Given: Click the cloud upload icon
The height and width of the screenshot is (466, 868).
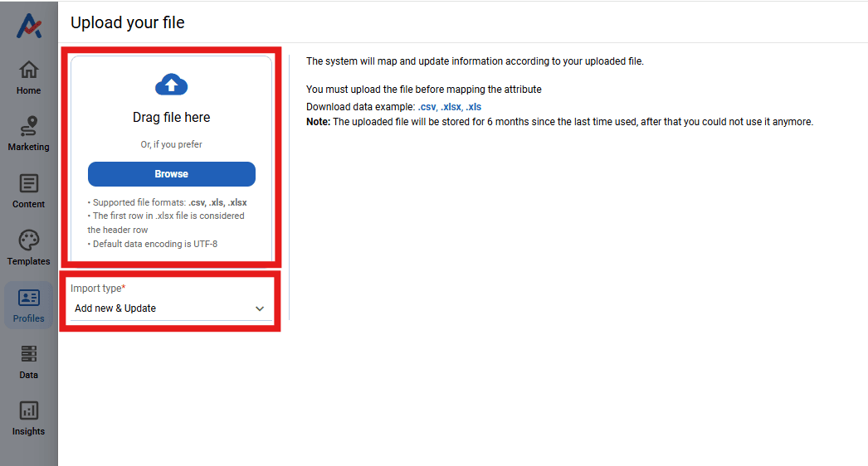Looking at the screenshot, I should 172,85.
